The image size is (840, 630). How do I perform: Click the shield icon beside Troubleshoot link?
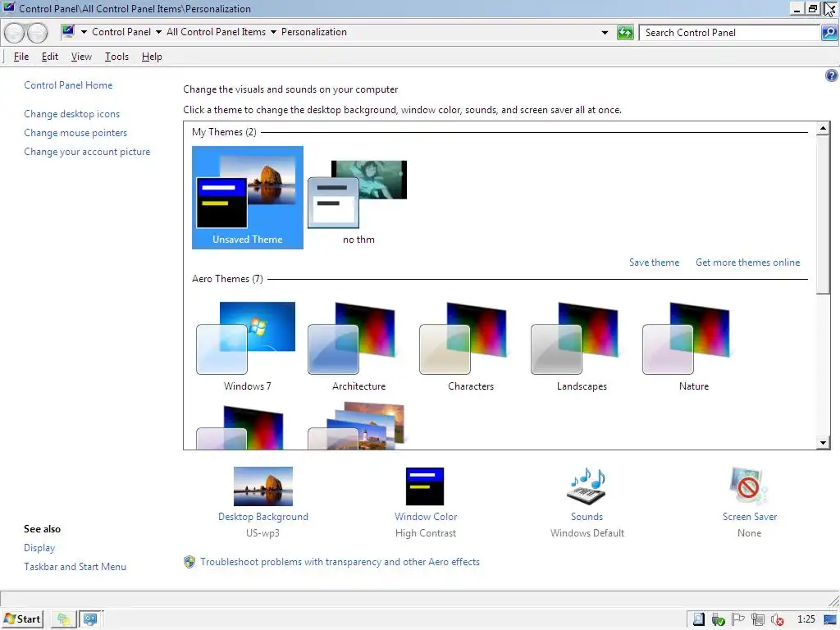point(189,562)
